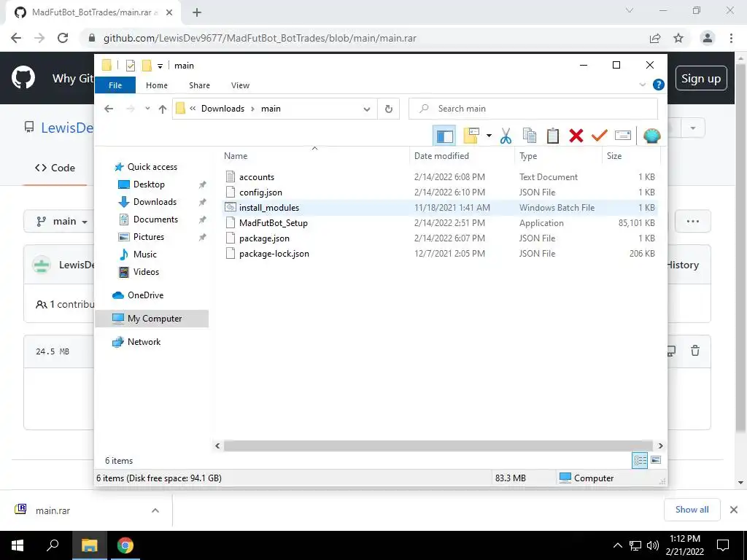Collapse the ribbon with chevron near help

642,85
